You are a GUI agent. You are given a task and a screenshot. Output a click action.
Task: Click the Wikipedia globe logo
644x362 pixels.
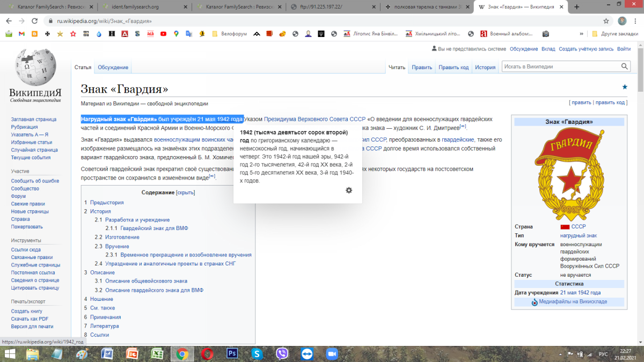[35, 67]
